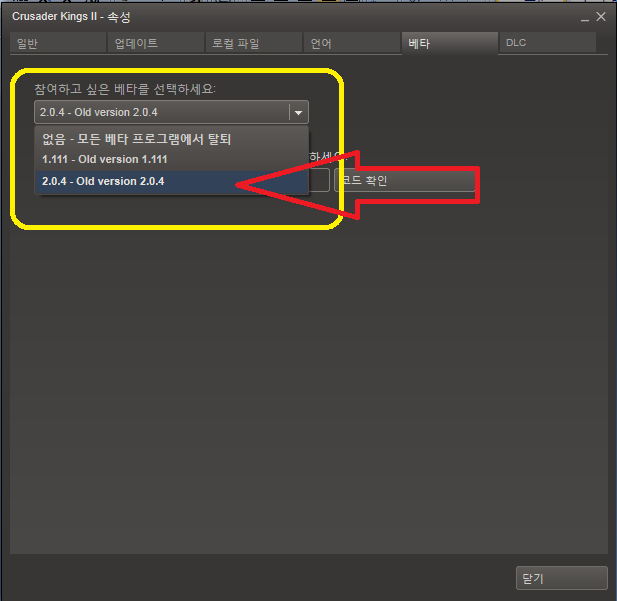Screen dimensions: 617x601
Task: Click the partially hidden access code label
Action: (325, 156)
